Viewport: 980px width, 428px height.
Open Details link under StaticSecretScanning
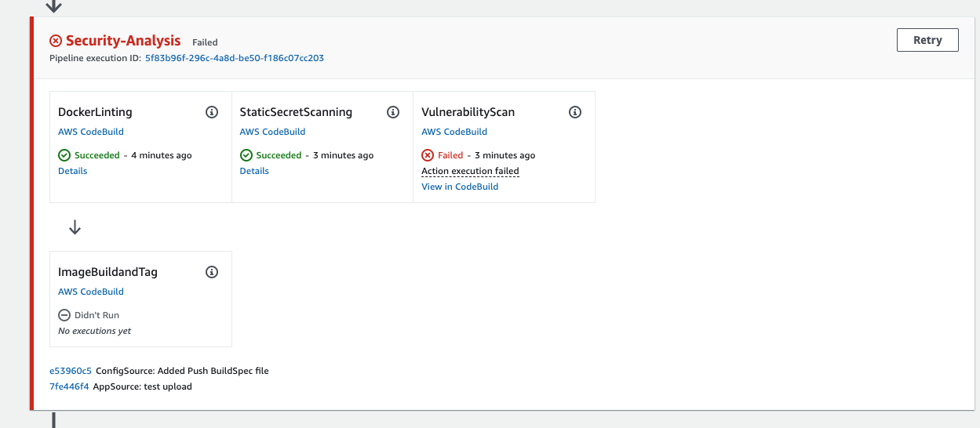point(254,171)
